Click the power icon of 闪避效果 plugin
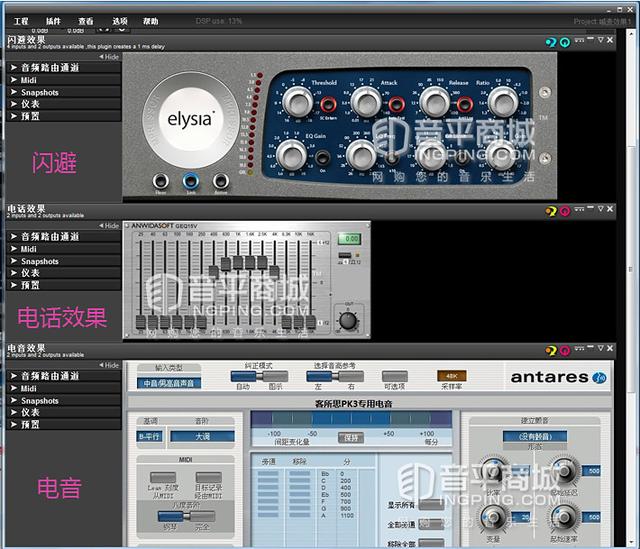The width and height of the screenshot is (640, 549). (565, 42)
